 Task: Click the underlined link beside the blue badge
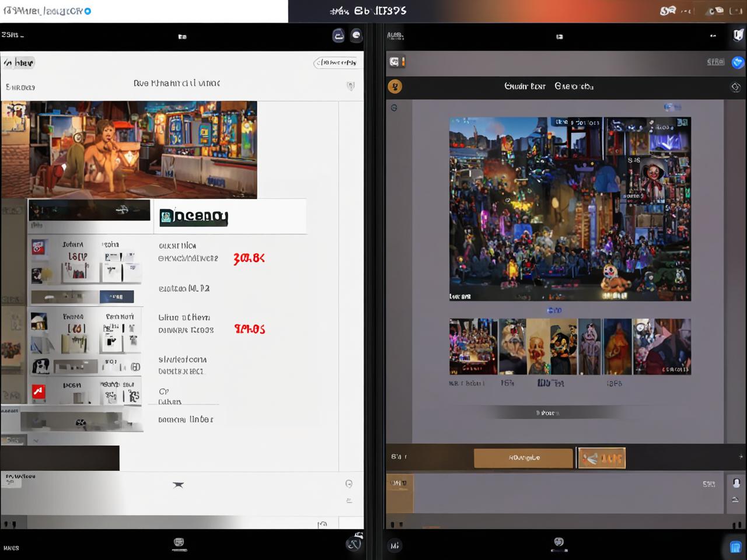[x=715, y=62]
